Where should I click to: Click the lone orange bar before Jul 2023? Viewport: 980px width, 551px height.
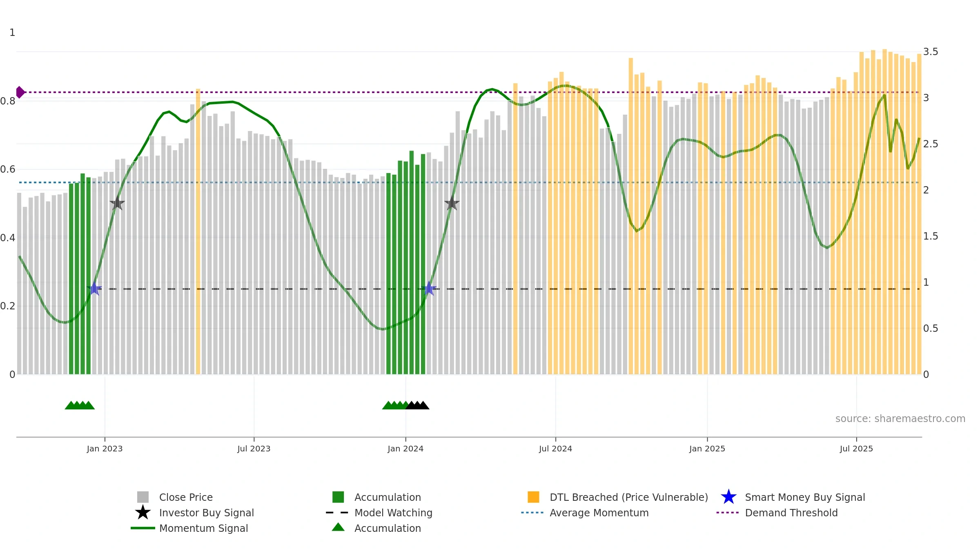(x=198, y=231)
